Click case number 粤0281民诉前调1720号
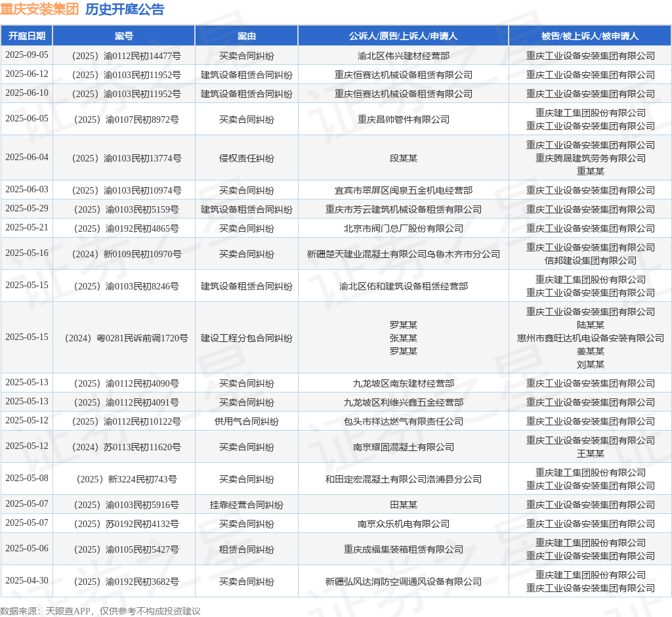 click(142, 338)
